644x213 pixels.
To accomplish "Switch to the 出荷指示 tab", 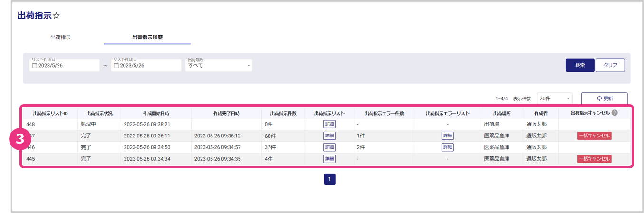I will click(60, 37).
